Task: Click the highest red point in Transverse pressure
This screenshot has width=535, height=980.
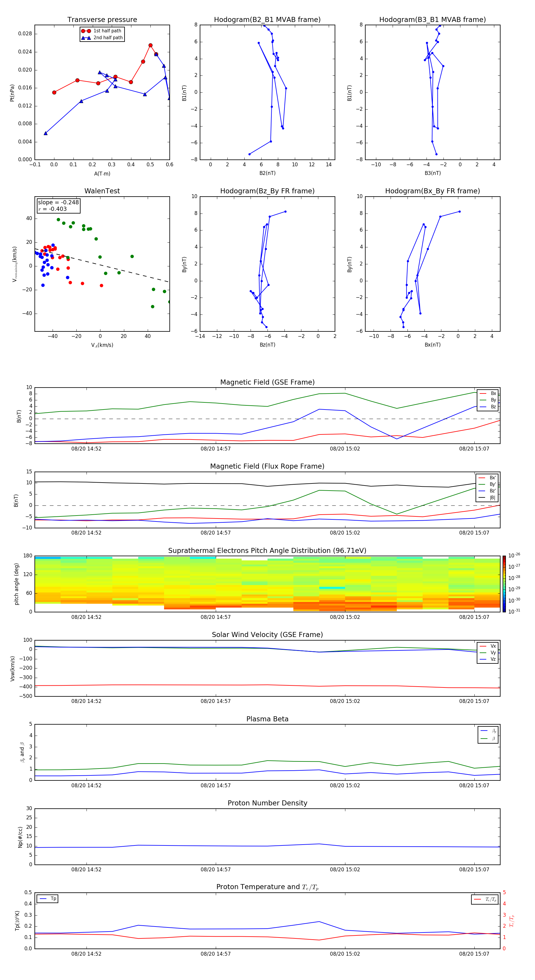Action: [x=150, y=45]
